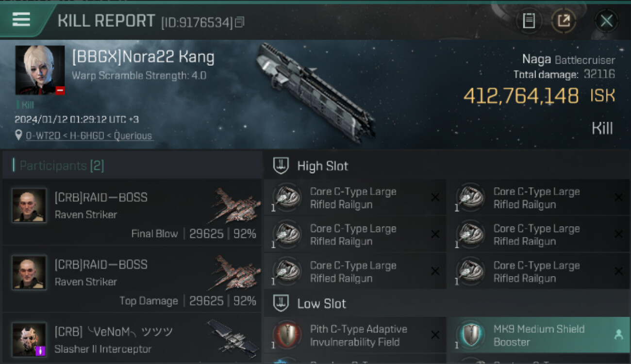The width and height of the screenshot is (631, 364).
Task: Click Nora22 Kang's portrait
Action: 40,70
